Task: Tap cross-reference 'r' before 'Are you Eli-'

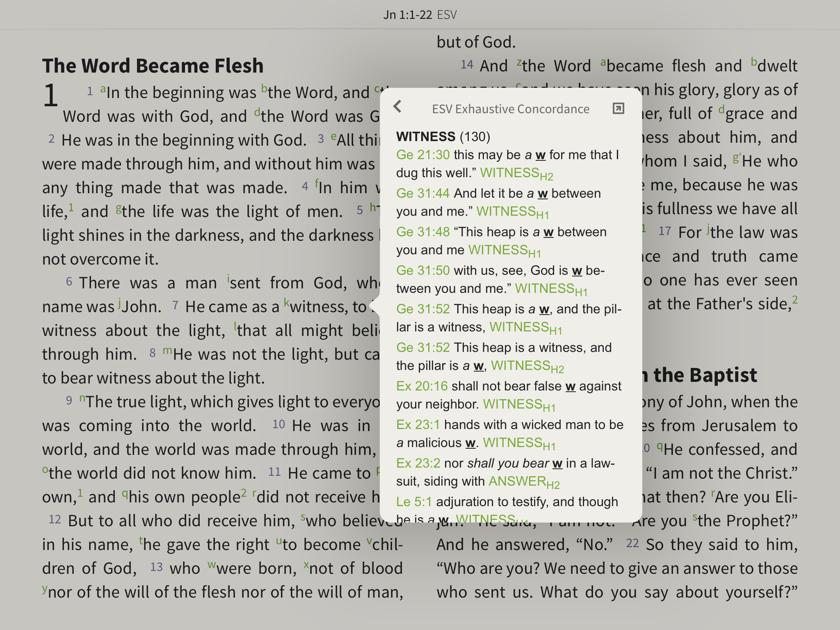Action: pos(713,493)
